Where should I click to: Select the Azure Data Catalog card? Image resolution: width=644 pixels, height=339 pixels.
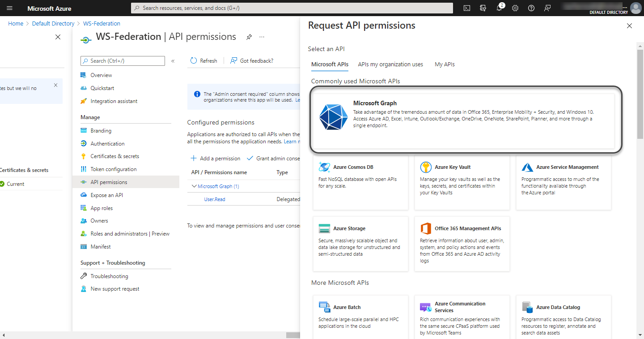[563, 317]
